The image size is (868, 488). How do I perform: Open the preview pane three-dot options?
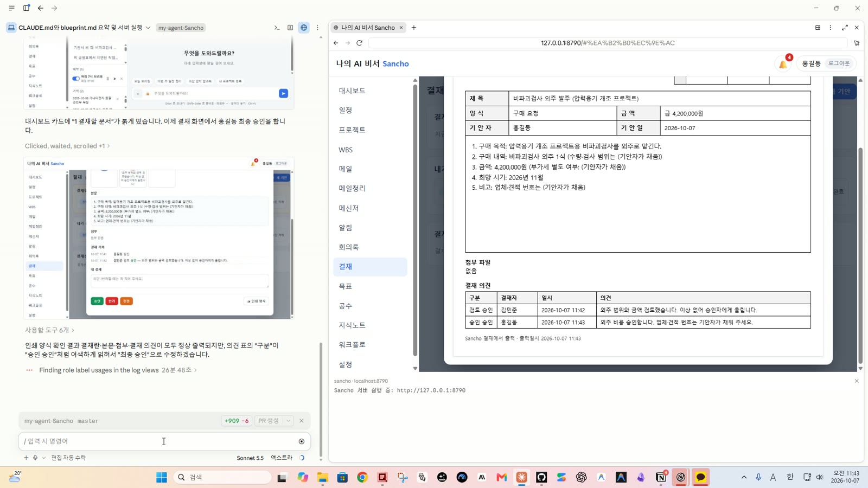pos(831,28)
